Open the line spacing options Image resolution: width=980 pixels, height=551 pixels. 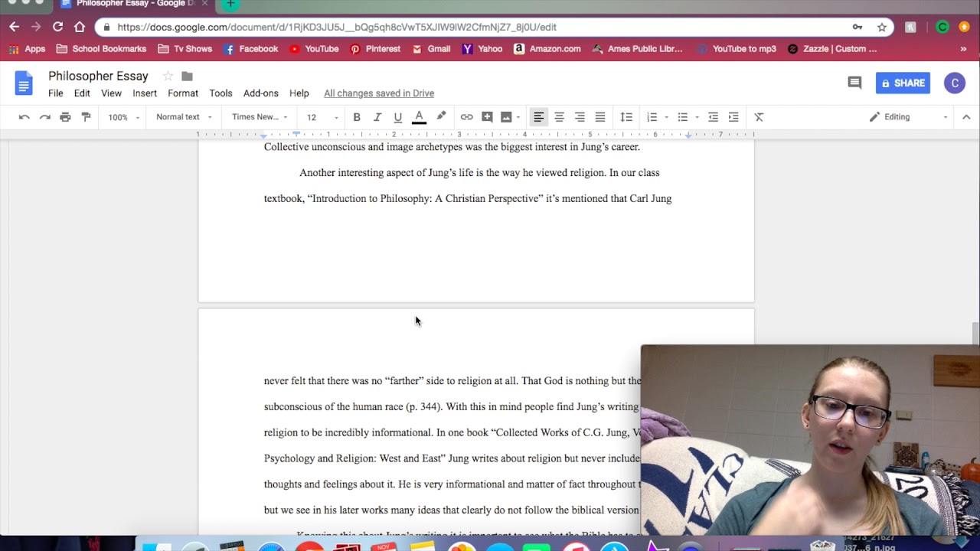(x=626, y=117)
